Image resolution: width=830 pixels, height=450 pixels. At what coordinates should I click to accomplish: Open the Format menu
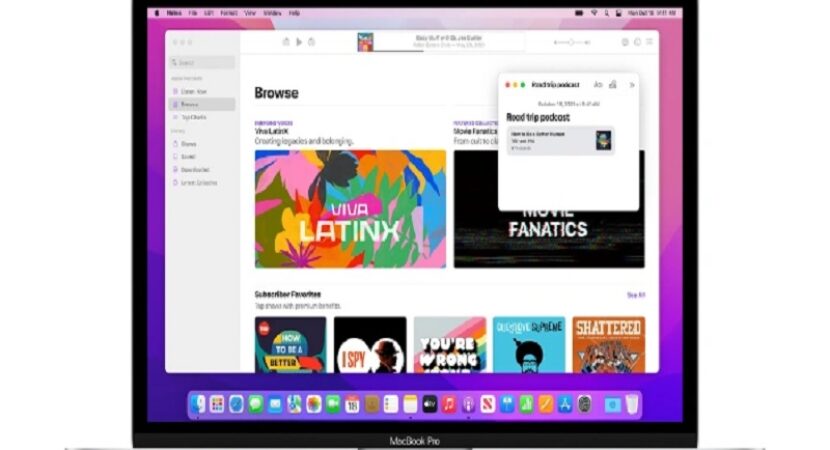tap(229, 13)
